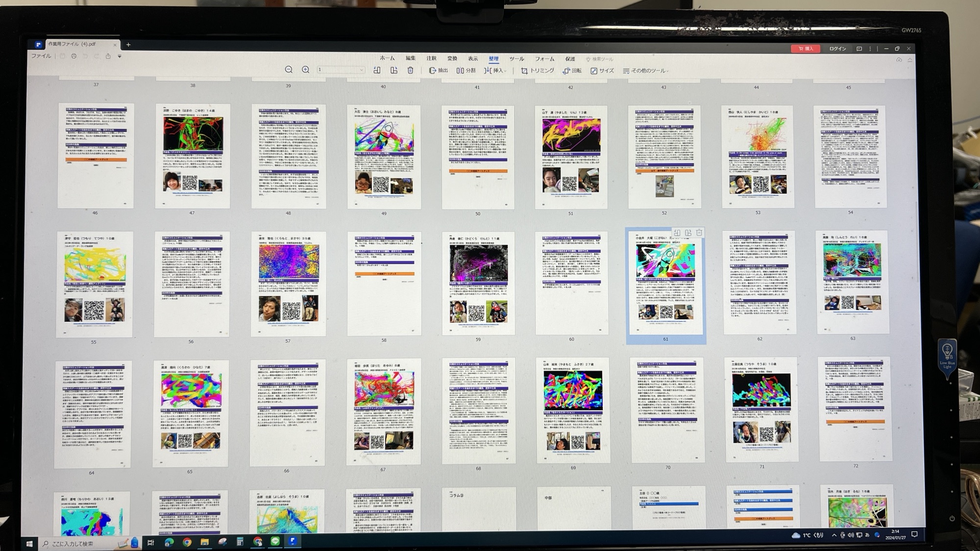980x551 pixels.
Task: Collapse the ribbon with the up arrow
Action: coord(910,60)
